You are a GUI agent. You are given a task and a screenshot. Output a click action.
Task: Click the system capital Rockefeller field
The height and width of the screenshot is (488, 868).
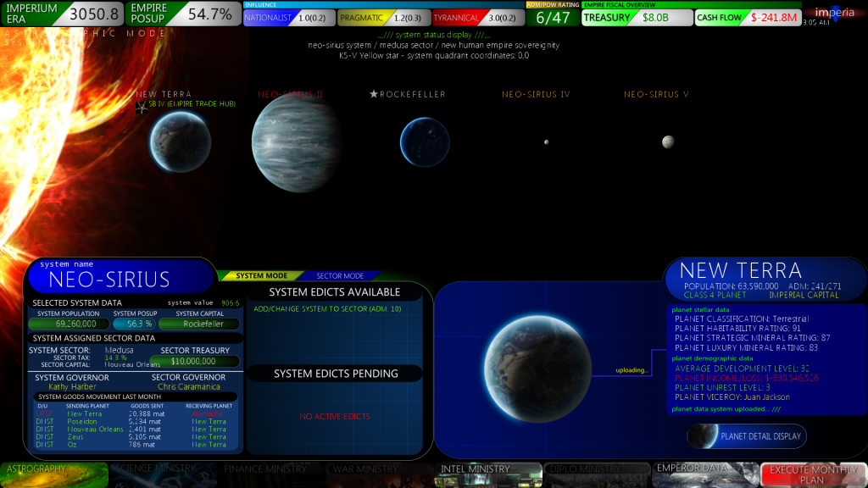[x=199, y=324]
